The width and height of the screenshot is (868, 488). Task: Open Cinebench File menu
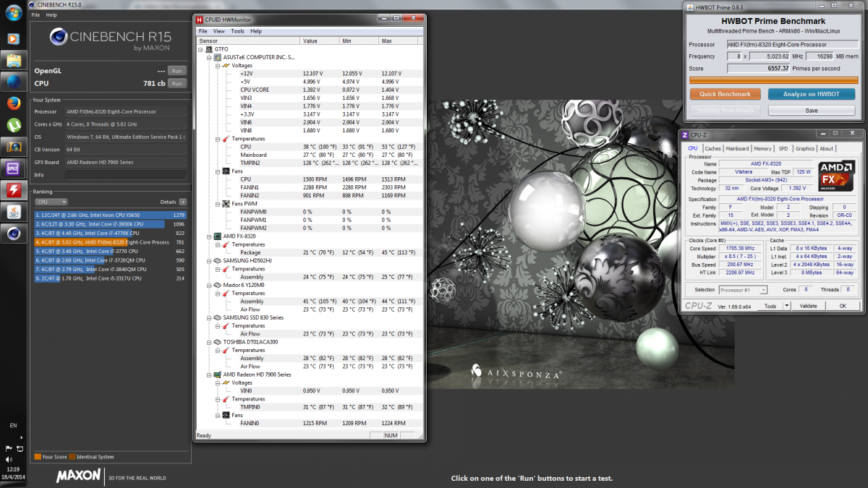pos(35,14)
